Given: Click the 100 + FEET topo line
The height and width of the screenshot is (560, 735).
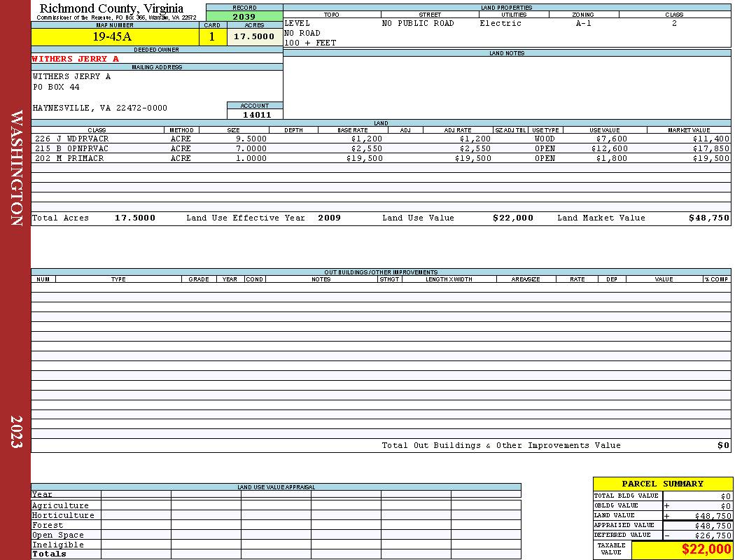Looking at the screenshot, I should click(x=310, y=43).
